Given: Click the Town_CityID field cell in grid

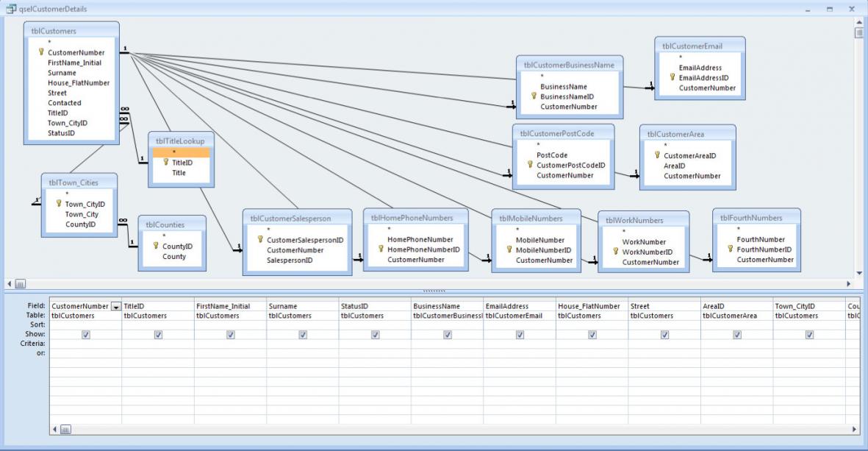Looking at the screenshot, I should pyautogui.click(x=809, y=306).
